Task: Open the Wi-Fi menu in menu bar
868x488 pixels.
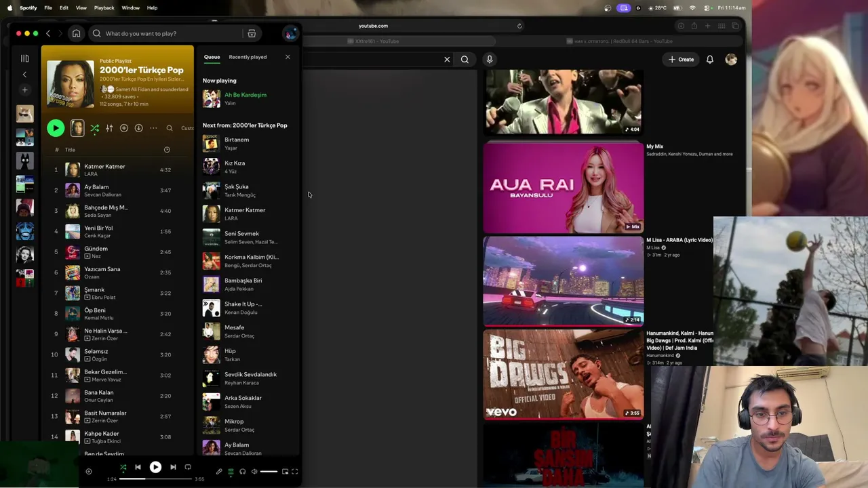Action: click(692, 8)
